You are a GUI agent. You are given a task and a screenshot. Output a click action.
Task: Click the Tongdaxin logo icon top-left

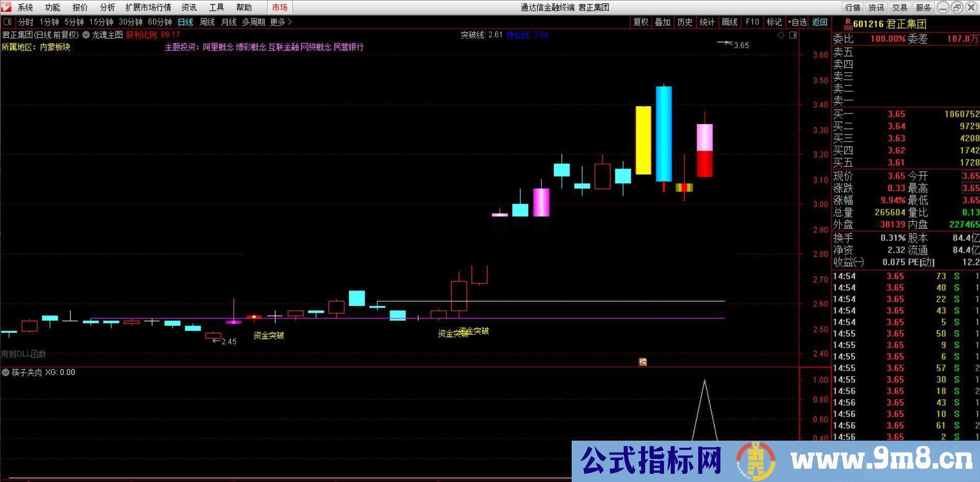tap(6, 7)
